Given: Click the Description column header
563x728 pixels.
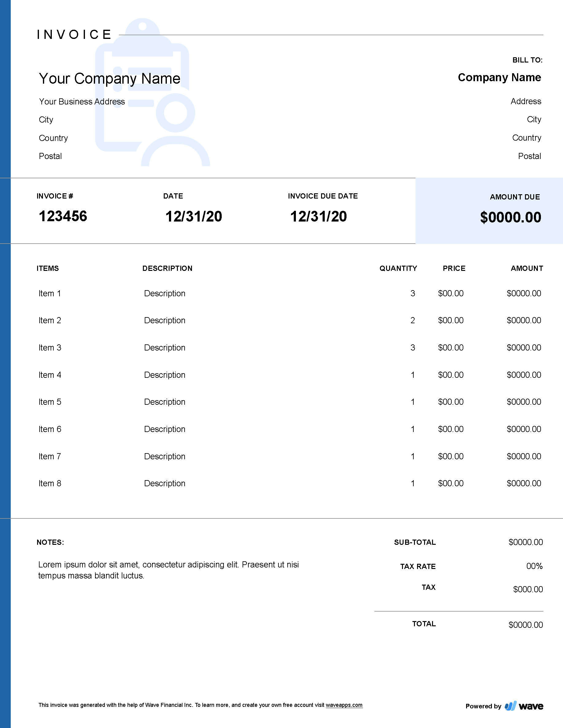Looking at the screenshot, I should point(167,268).
